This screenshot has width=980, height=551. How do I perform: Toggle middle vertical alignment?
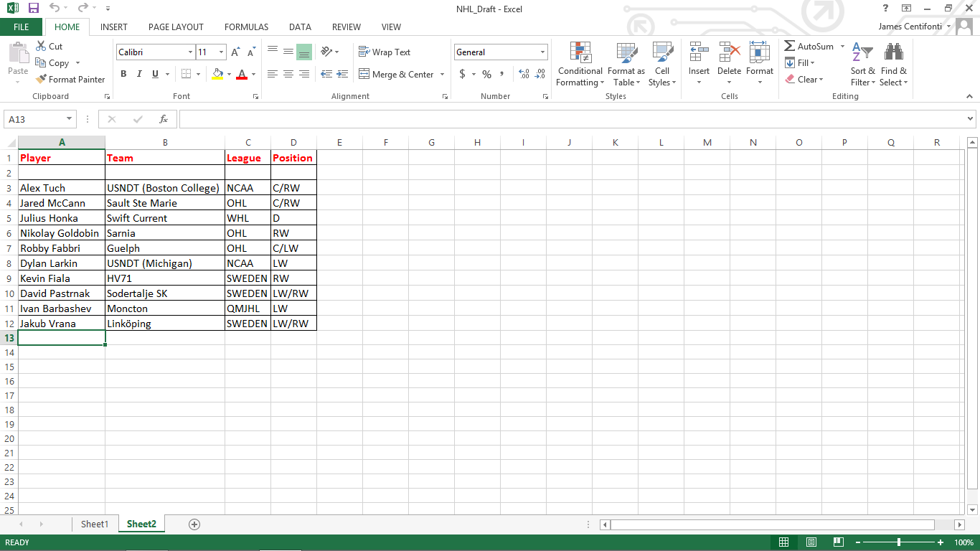[x=288, y=52]
